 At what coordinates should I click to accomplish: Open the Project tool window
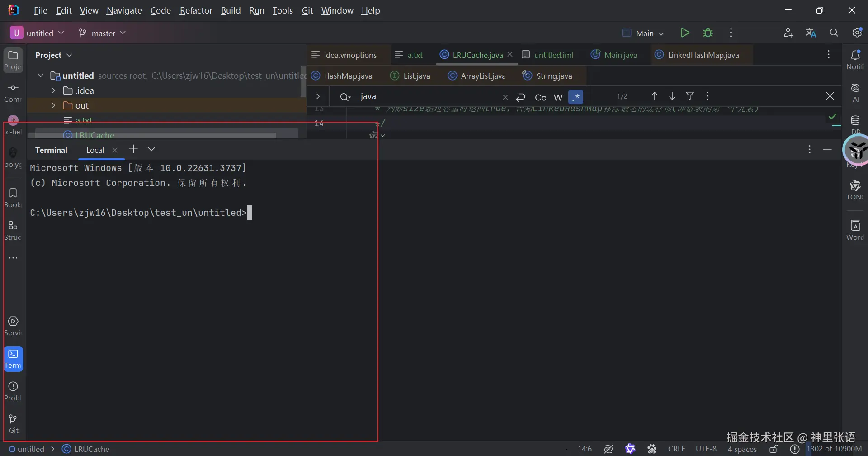(13, 60)
